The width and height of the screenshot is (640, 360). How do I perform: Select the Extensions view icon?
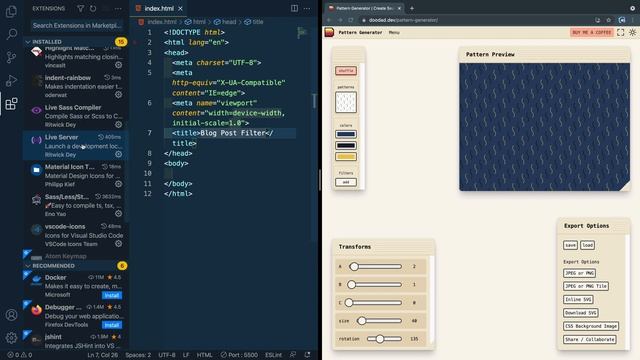tap(11, 104)
